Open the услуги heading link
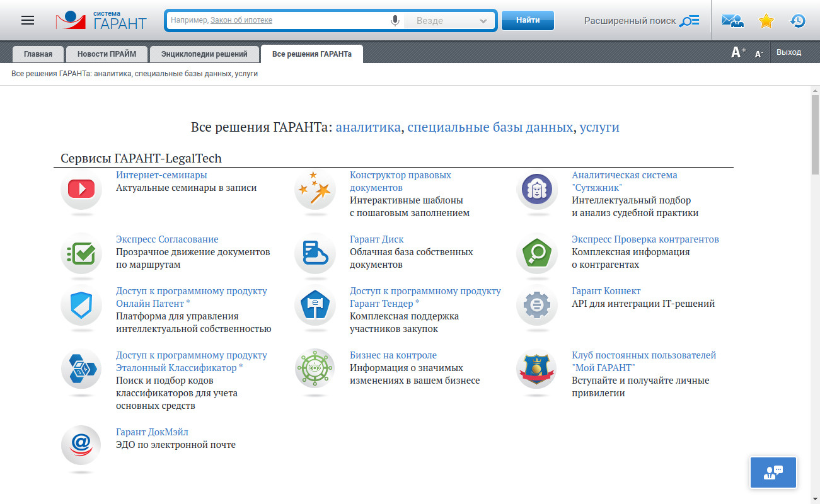This screenshot has width=820, height=504. coord(599,127)
